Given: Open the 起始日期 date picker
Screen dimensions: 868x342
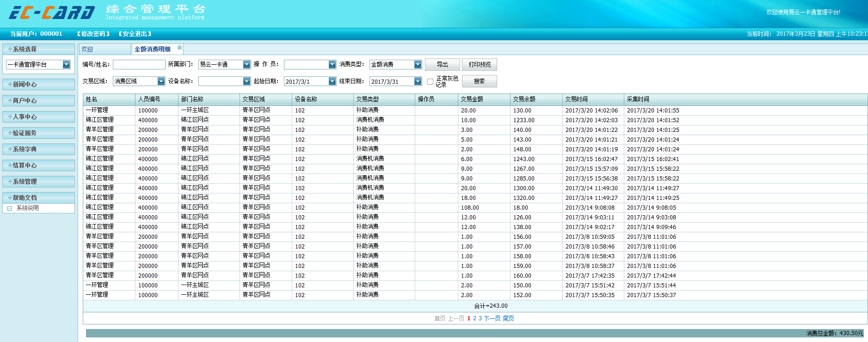Looking at the screenshot, I should (x=332, y=81).
